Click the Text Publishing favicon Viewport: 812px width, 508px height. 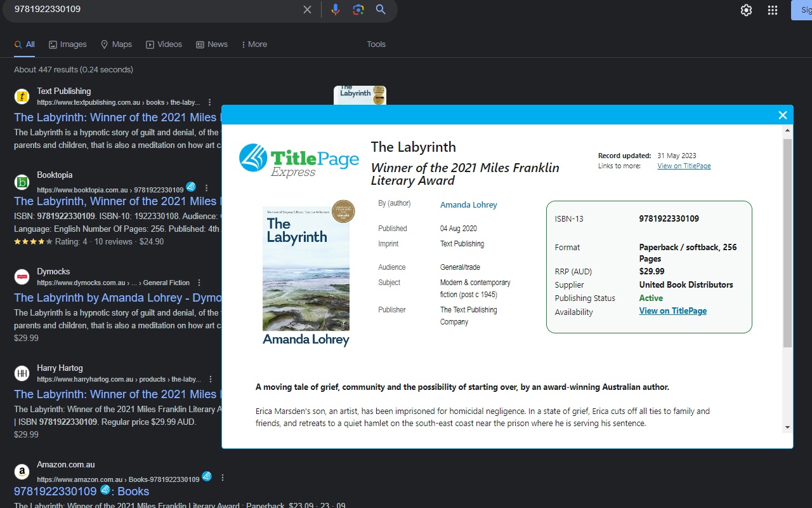22,97
